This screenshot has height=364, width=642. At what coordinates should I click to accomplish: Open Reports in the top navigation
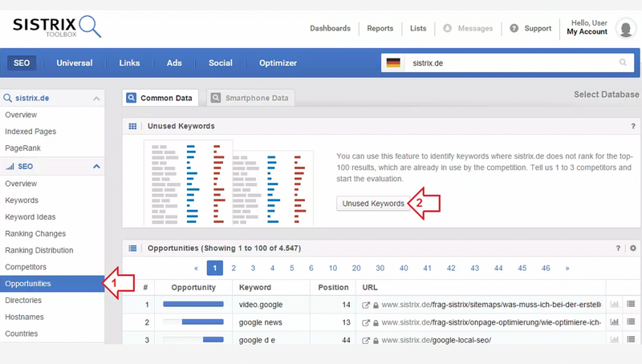click(x=380, y=28)
